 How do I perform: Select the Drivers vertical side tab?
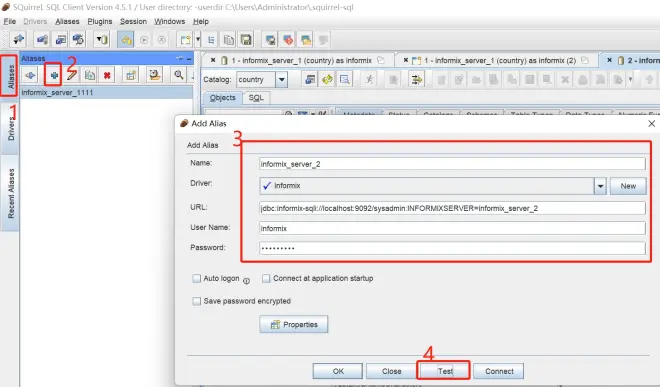pyautogui.click(x=11, y=128)
